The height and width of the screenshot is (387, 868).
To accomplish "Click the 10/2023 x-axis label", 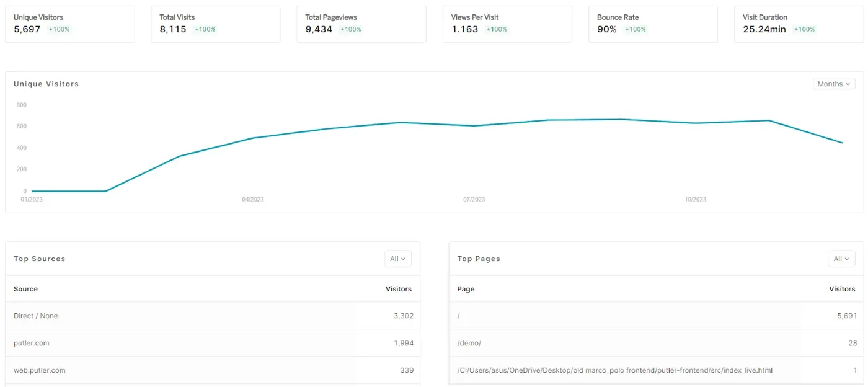I will 696,200.
